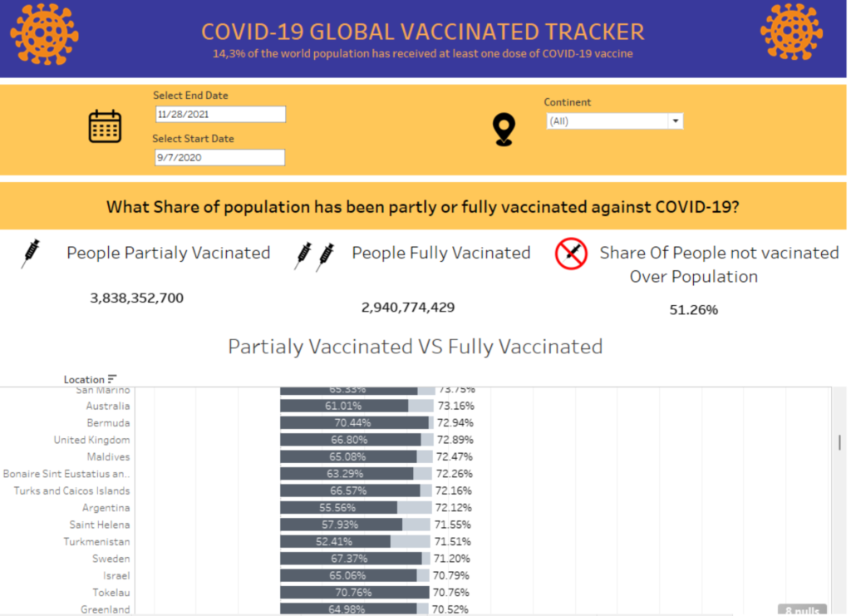Click the Israel row label
Screen dimensions: 851x616
pos(116,575)
